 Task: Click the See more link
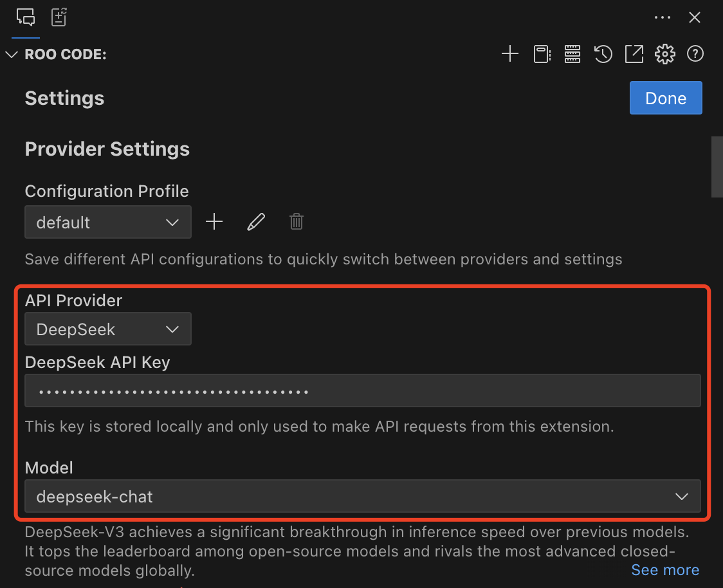coord(665,570)
